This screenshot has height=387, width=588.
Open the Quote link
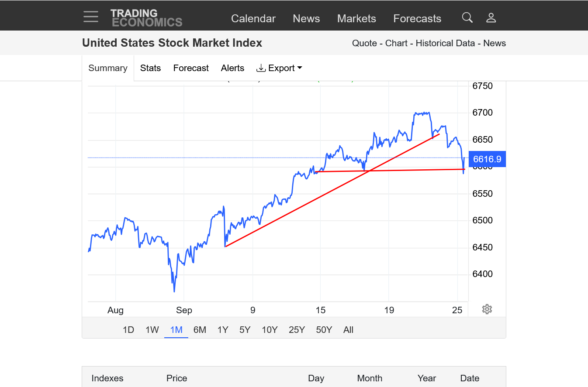click(x=364, y=43)
